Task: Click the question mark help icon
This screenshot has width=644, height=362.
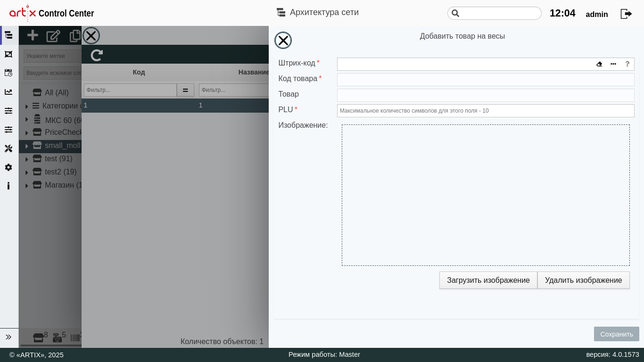Action: point(627,64)
